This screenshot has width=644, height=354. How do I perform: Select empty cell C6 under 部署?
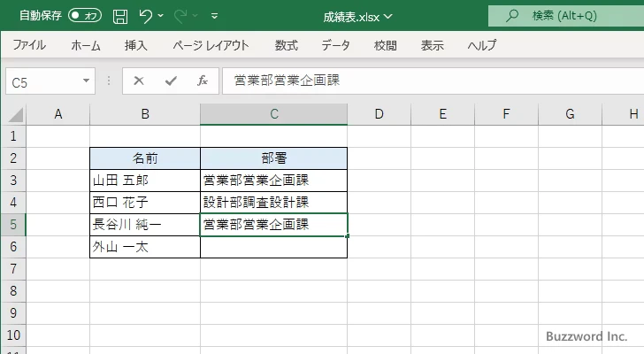[273, 248]
